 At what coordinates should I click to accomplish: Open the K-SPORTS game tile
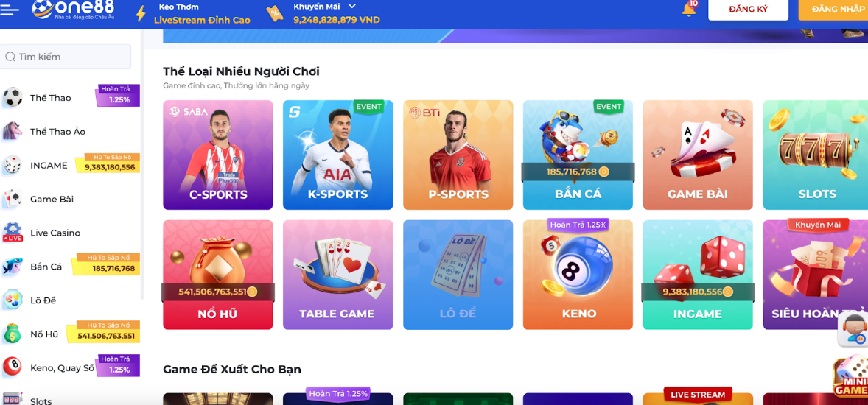pos(337,155)
